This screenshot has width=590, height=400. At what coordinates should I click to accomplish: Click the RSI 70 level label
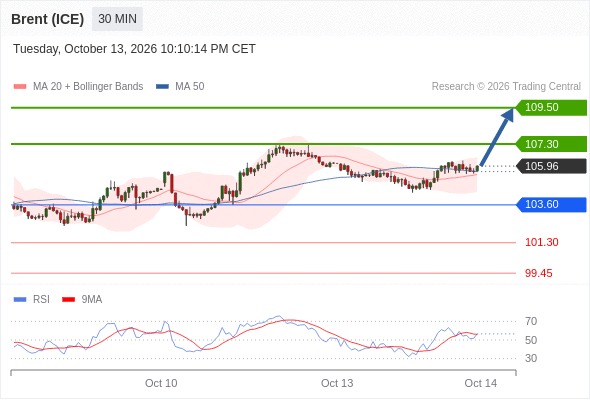click(x=531, y=321)
